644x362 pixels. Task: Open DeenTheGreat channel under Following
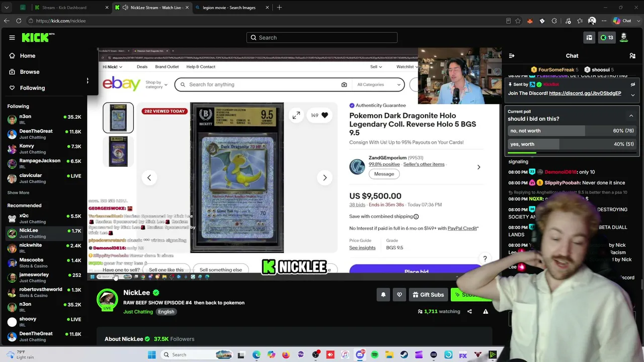pos(44,134)
